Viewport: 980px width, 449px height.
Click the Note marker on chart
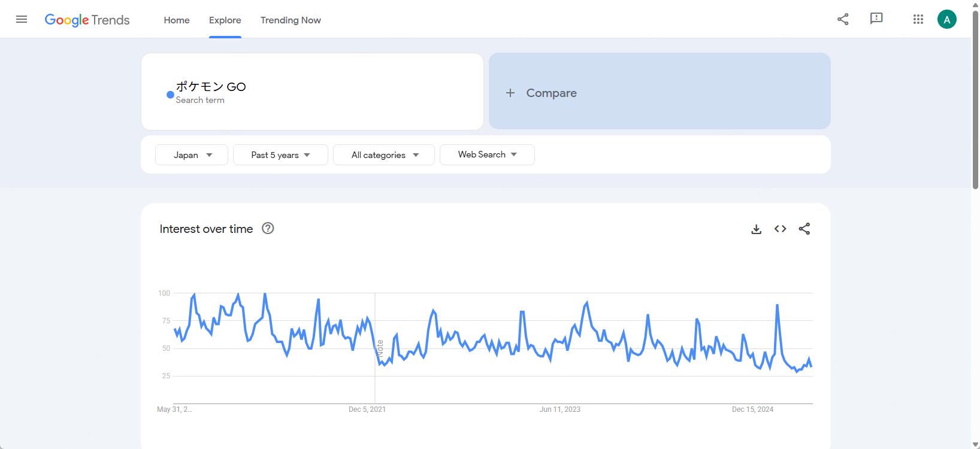coord(380,348)
